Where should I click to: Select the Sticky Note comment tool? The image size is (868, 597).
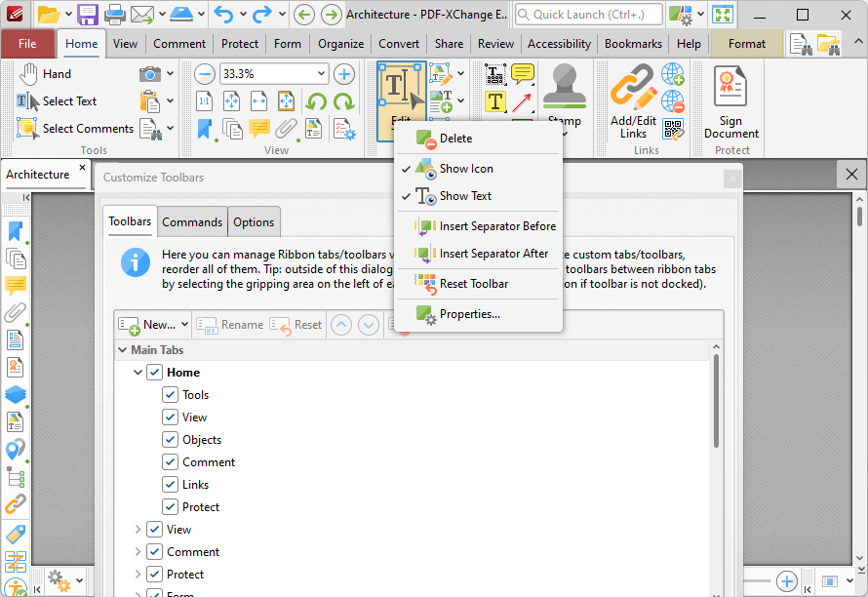[x=523, y=74]
